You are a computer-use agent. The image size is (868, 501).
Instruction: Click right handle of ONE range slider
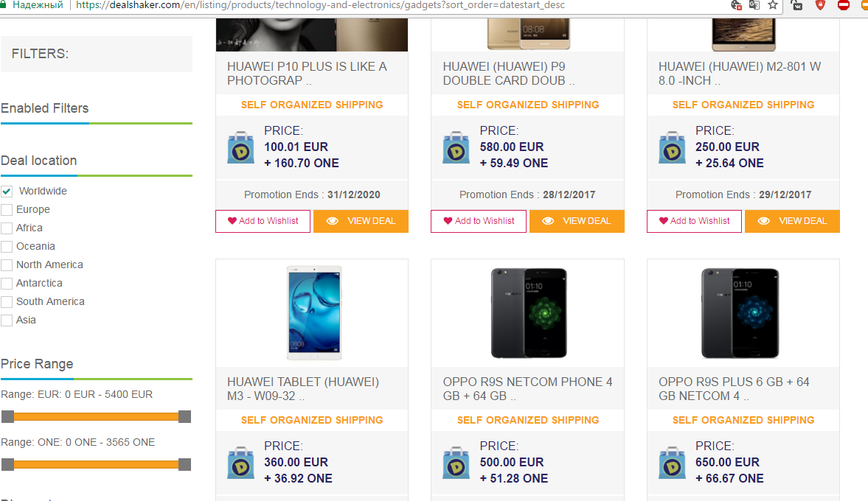184,464
